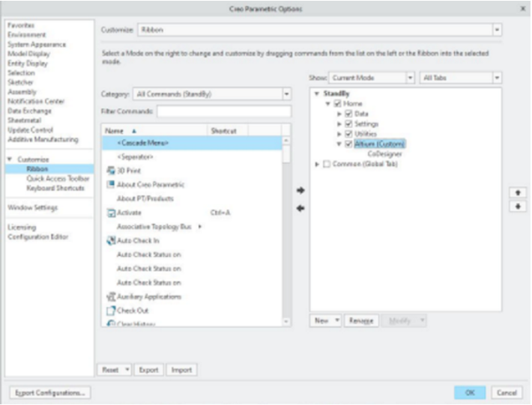This screenshot has height=405, width=532.
Task: Click the About Creo Parametric icon
Action: pos(111,184)
